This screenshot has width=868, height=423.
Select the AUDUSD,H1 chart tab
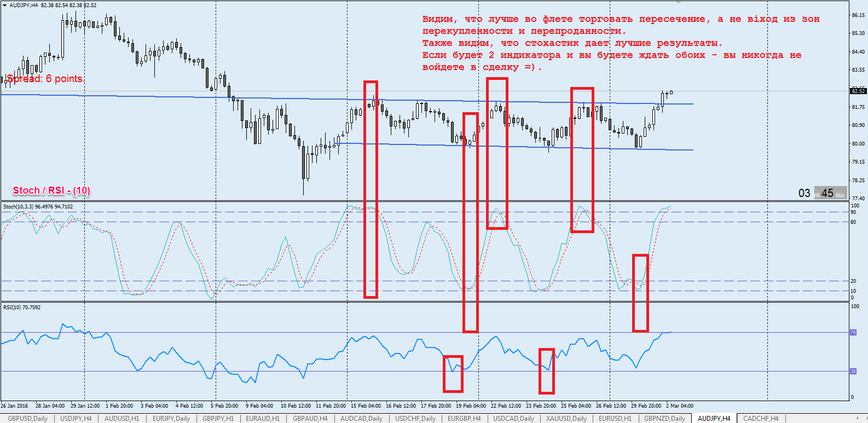click(x=121, y=419)
